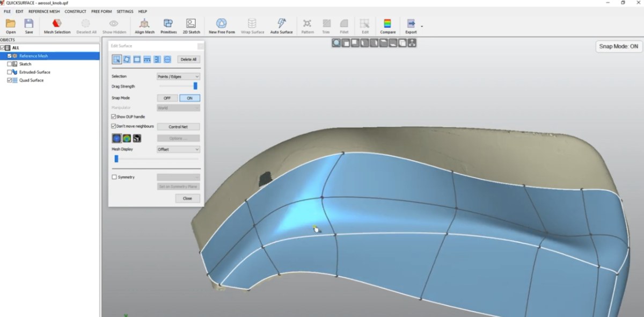644x317 pixels.
Task: Open the CONSTRUCT menu
Action: (75, 11)
